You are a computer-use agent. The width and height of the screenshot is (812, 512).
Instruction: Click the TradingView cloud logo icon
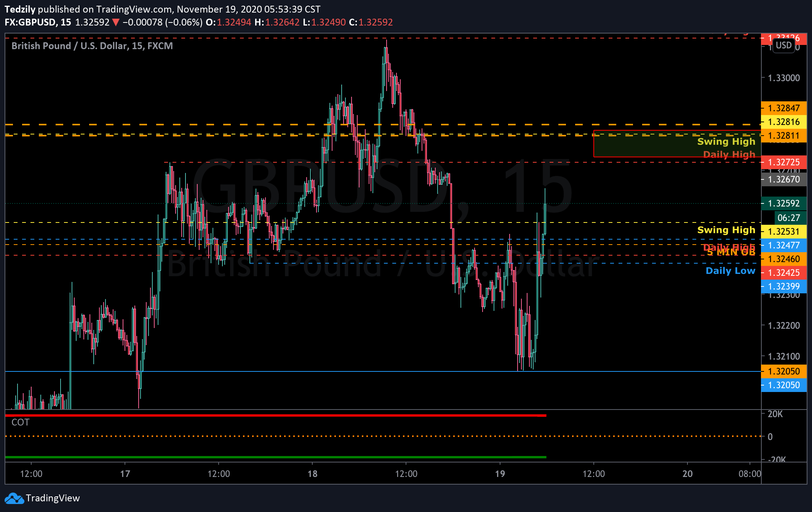coord(14,498)
